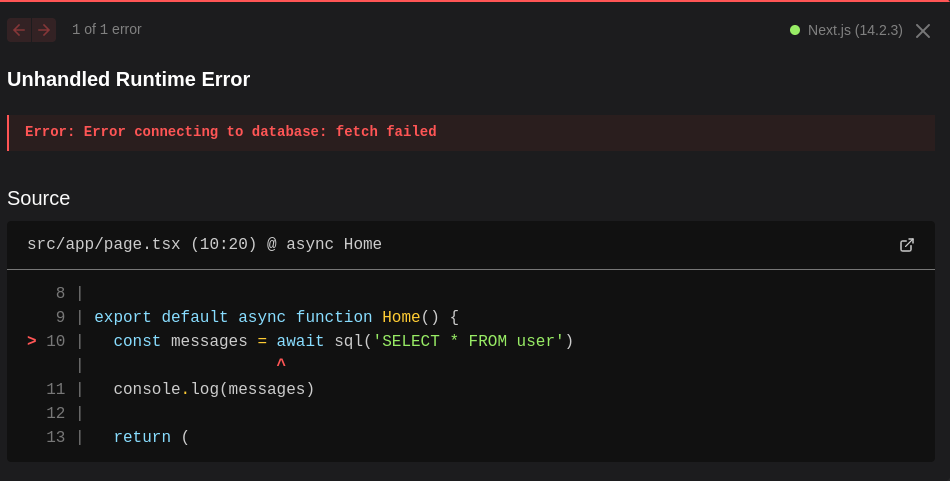Click the await keyword on line 10
Screen dimensions: 950x481
coord(300,341)
